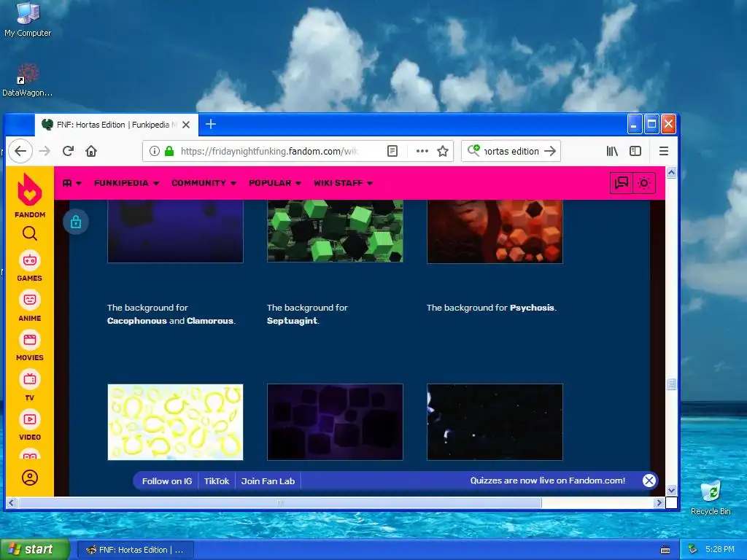The width and height of the screenshot is (747, 560).
Task: Click the Join Fan Lab link
Action: click(x=268, y=481)
